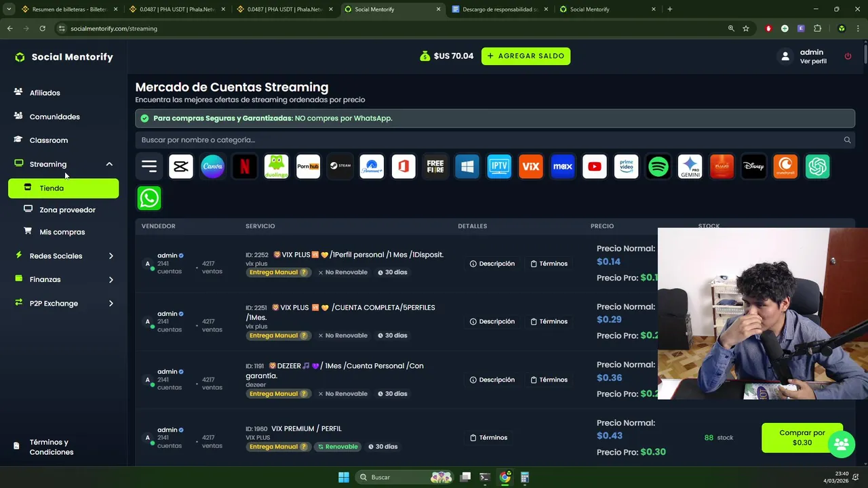Expand the Finanzas sidebar section

[111, 279]
